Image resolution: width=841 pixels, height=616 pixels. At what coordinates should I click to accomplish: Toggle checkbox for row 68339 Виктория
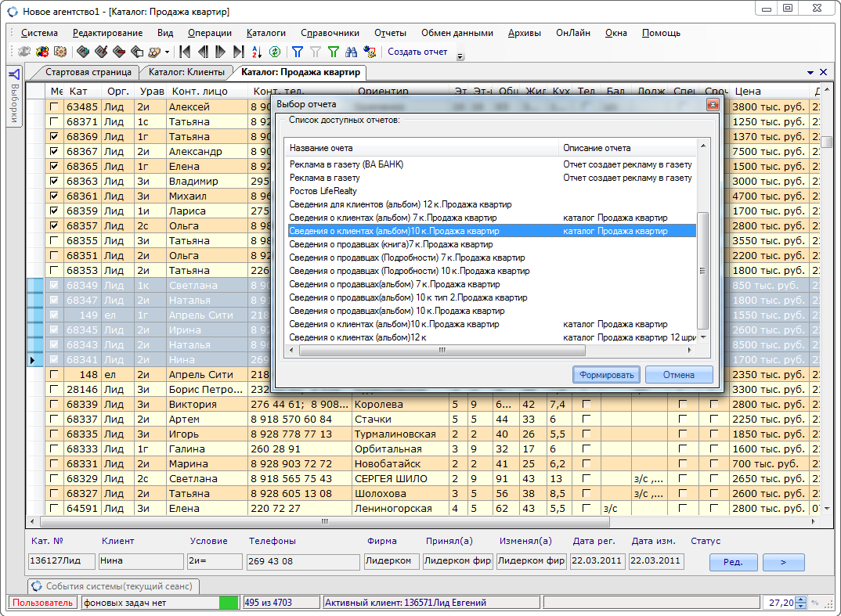[53, 404]
